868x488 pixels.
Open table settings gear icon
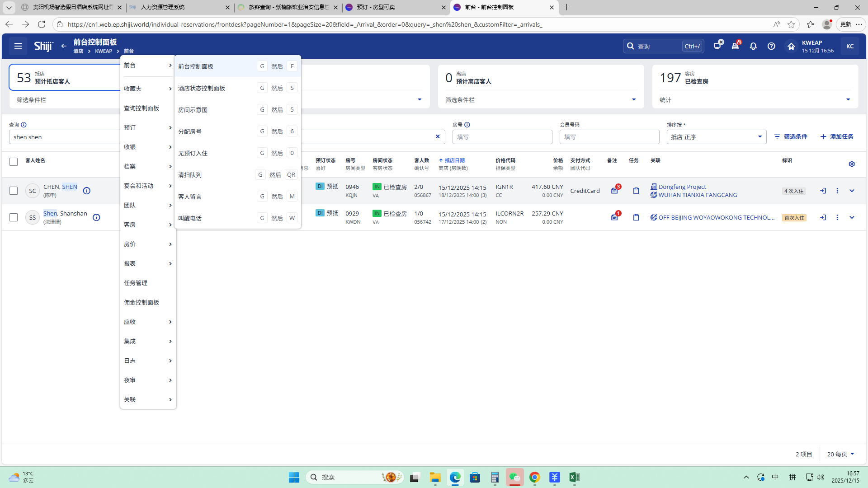coord(852,164)
